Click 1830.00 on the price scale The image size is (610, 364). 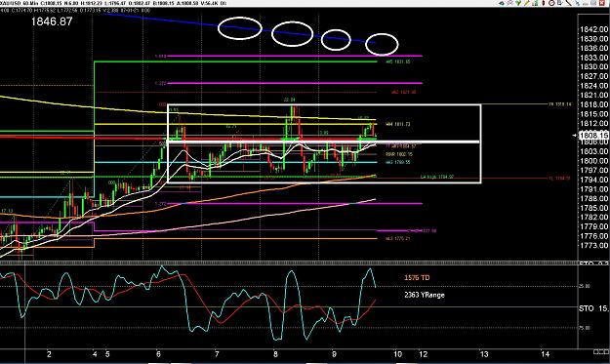pos(593,67)
